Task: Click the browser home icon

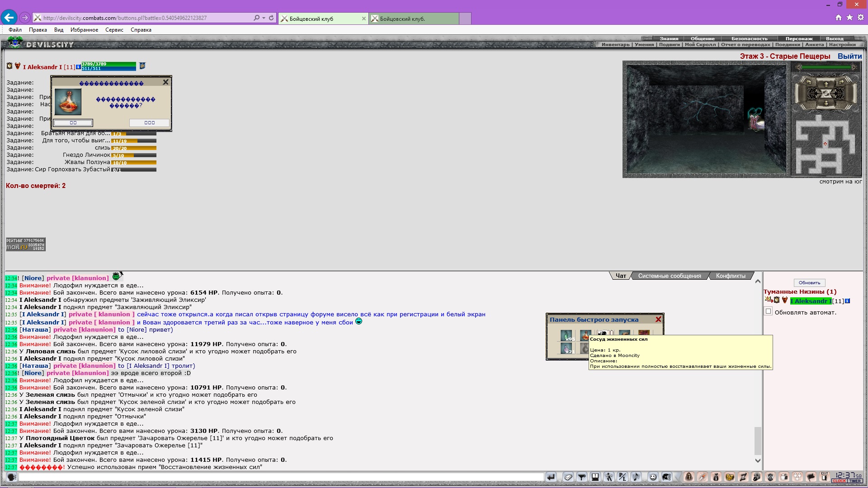Action: [839, 17]
